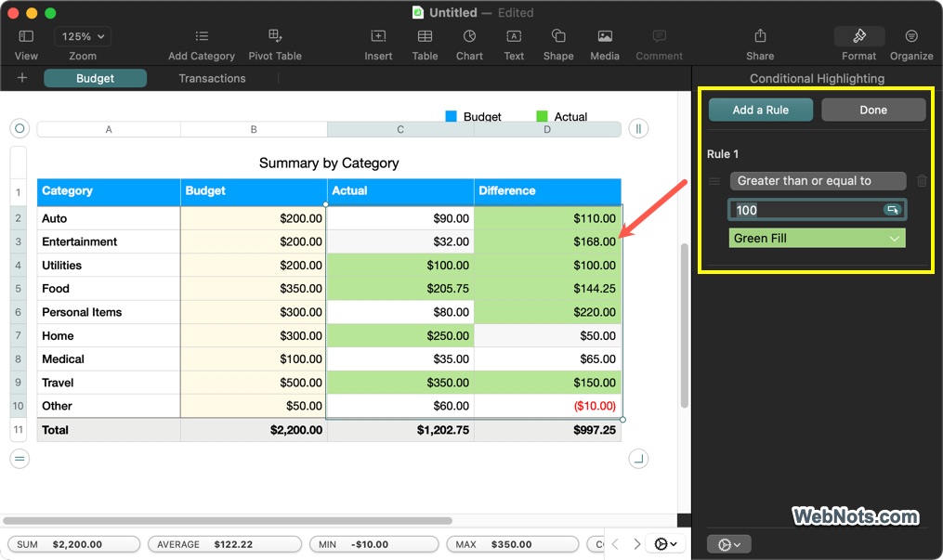Toggle the Format sidebar
This screenshot has width=943, height=560.
[x=858, y=36]
